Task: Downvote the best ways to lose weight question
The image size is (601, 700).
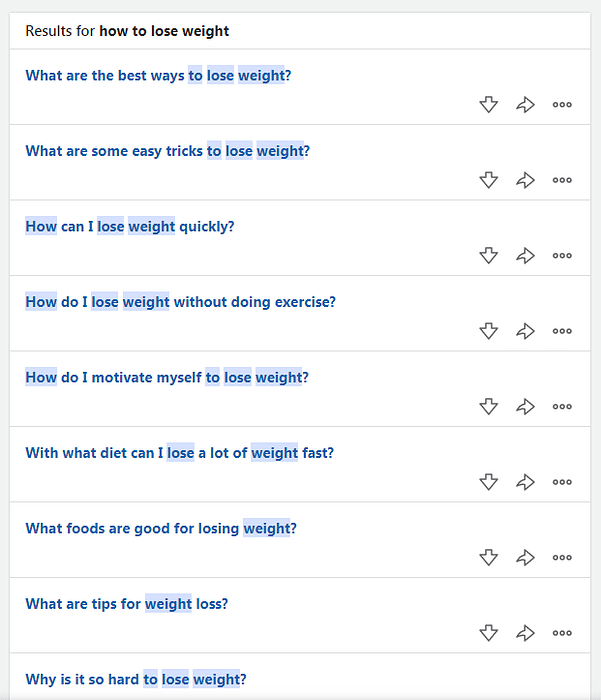Action: tap(488, 104)
